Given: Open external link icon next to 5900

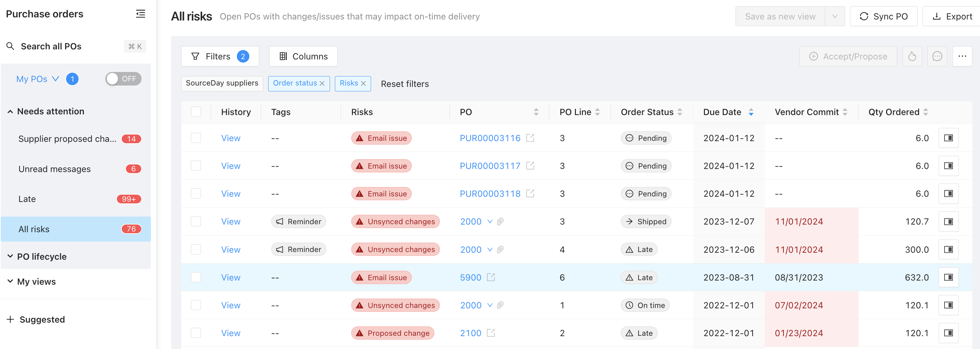Looking at the screenshot, I should pyautogui.click(x=491, y=277).
